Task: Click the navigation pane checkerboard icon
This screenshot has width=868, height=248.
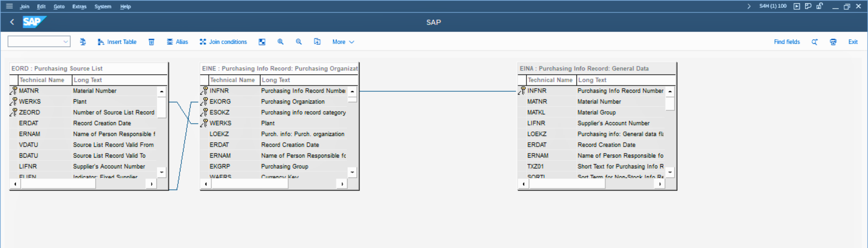Action: coord(262,42)
